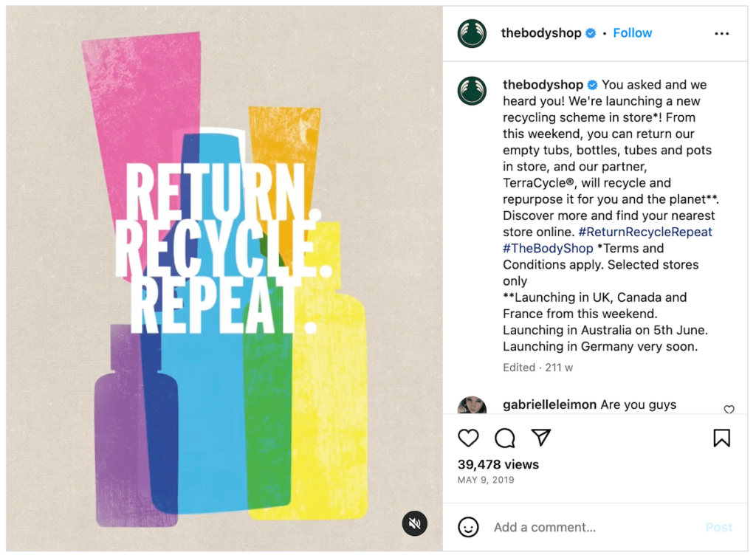Share the post via the paper plane icon

(x=541, y=437)
